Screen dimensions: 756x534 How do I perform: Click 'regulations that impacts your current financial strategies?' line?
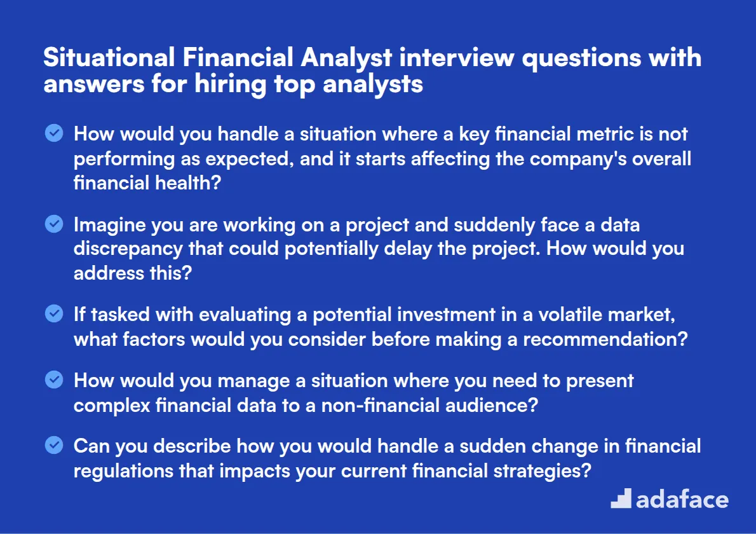332,471
